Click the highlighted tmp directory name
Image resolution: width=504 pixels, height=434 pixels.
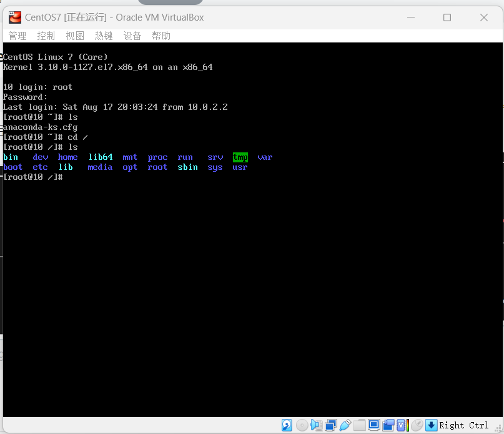[x=240, y=157]
